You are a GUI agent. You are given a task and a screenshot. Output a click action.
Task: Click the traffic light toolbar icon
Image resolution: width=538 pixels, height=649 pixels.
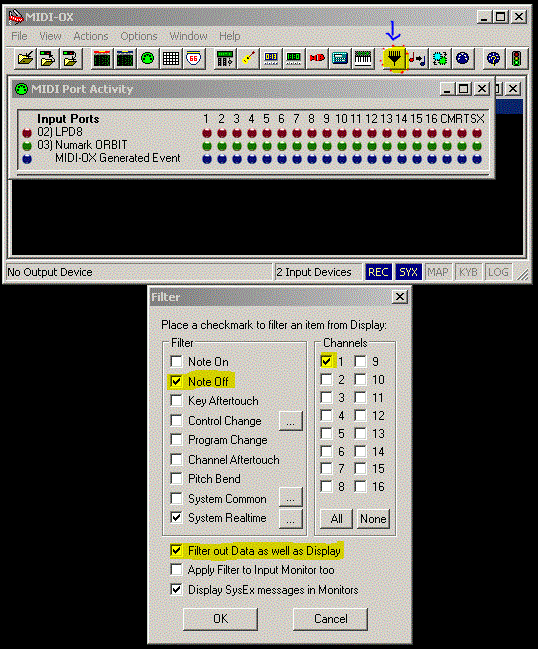click(x=516, y=58)
